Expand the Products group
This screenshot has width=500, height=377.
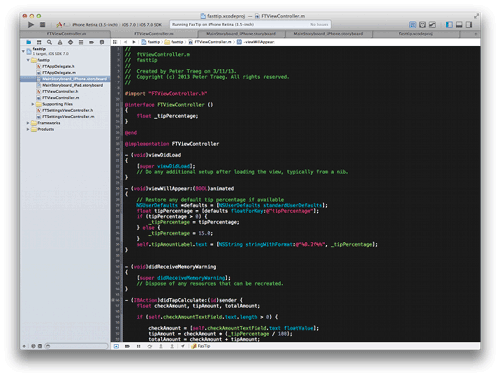click(28, 129)
